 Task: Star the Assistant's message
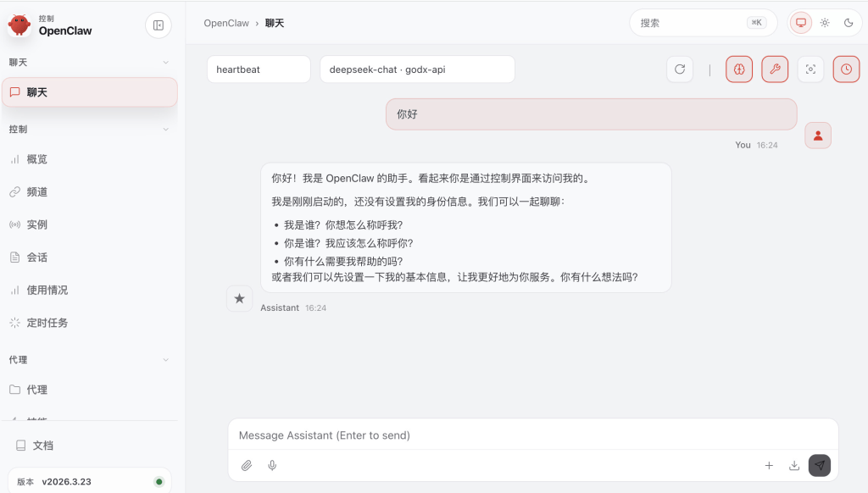pyautogui.click(x=239, y=299)
